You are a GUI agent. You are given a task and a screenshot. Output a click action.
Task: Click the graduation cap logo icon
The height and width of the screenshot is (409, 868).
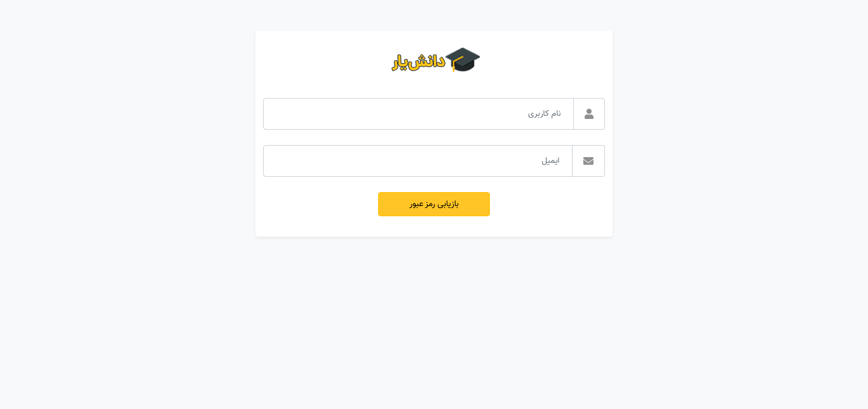pos(463,60)
